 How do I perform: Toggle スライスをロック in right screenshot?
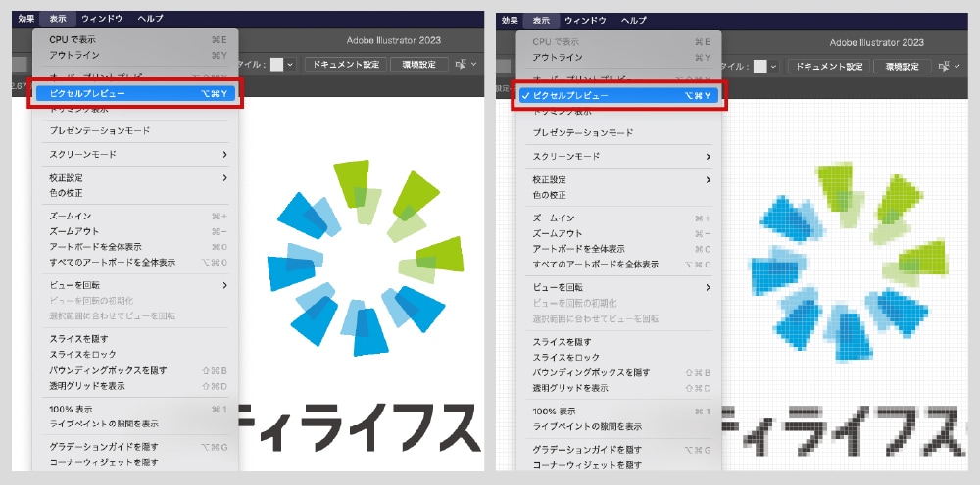pyautogui.click(x=618, y=357)
